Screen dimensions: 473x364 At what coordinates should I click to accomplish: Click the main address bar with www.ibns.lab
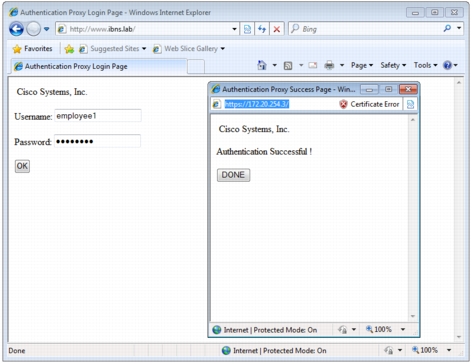pos(148,29)
